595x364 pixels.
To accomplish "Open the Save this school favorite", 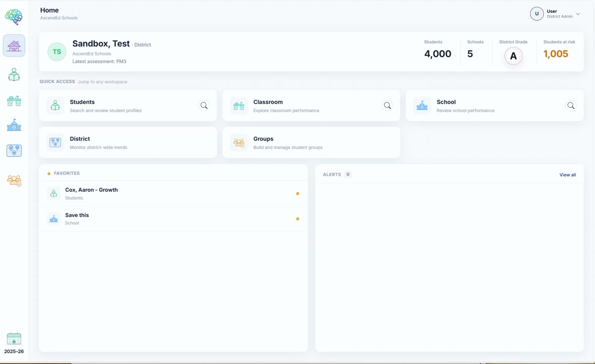I will (173, 219).
